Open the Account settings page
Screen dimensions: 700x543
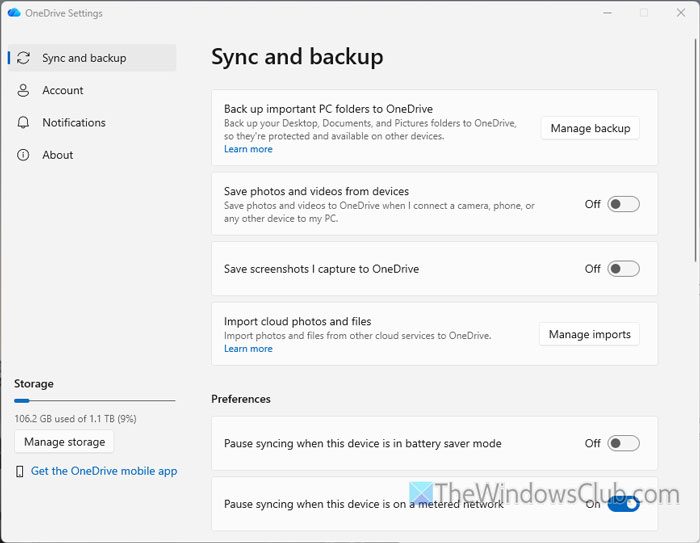click(92, 90)
